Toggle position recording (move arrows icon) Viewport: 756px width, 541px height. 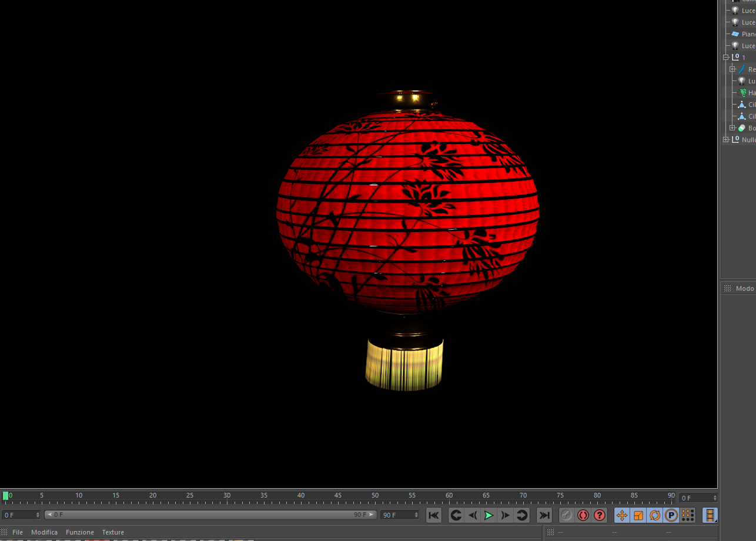point(622,515)
